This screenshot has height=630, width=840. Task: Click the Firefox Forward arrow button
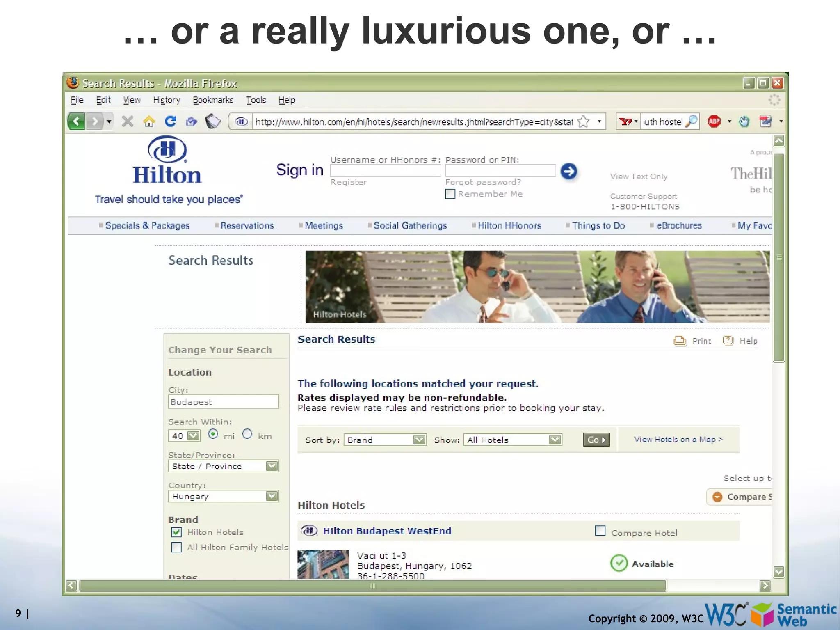click(95, 121)
